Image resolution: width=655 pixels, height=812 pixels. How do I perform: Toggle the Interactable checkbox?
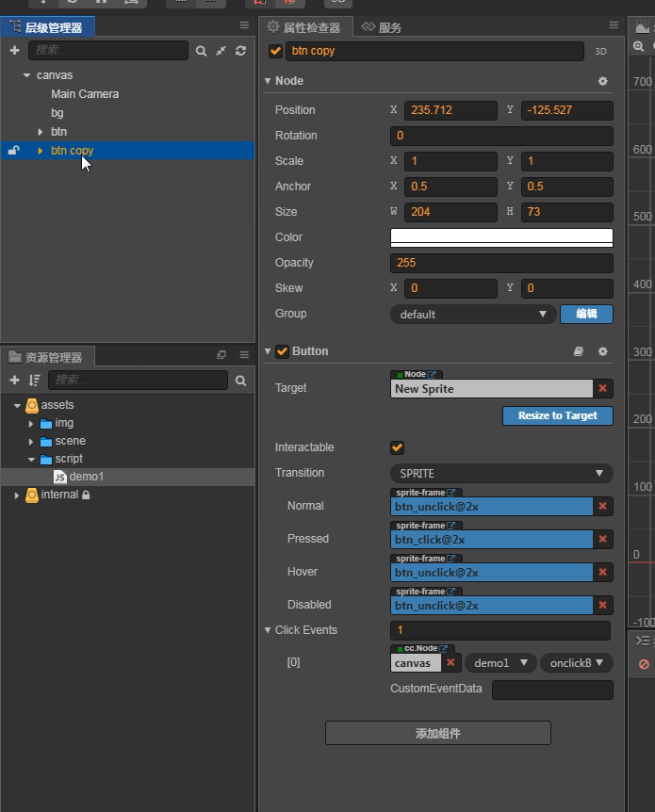[x=397, y=447]
